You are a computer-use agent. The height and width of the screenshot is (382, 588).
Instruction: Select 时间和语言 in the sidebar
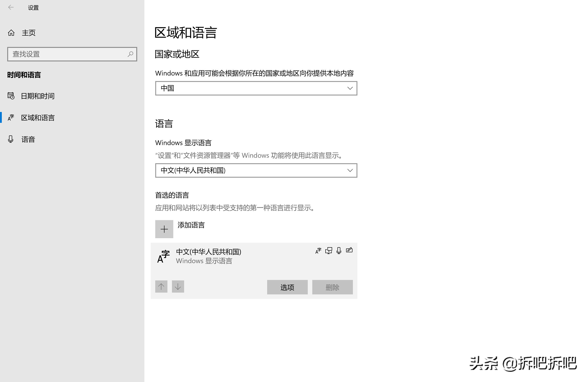click(24, 75)
